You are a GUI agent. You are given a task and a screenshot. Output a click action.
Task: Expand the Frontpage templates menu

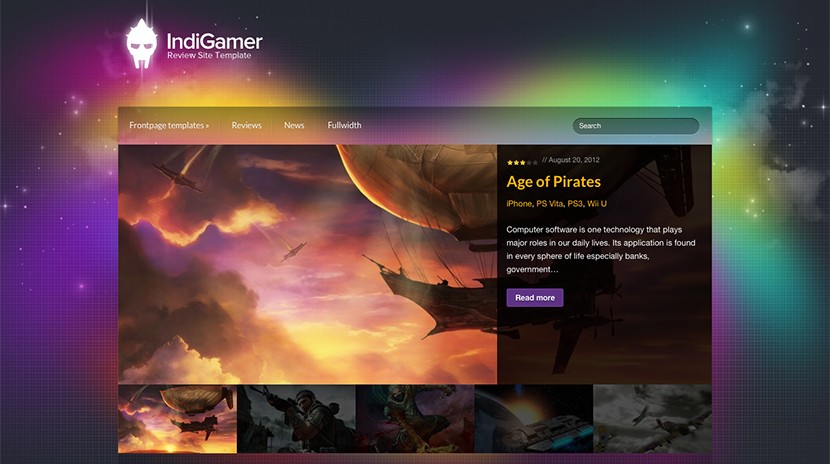169,125
